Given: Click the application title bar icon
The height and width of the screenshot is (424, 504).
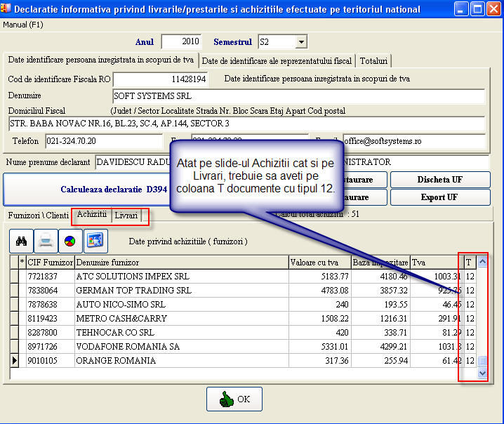Looking at the screenshot, I should pos(7,10).
